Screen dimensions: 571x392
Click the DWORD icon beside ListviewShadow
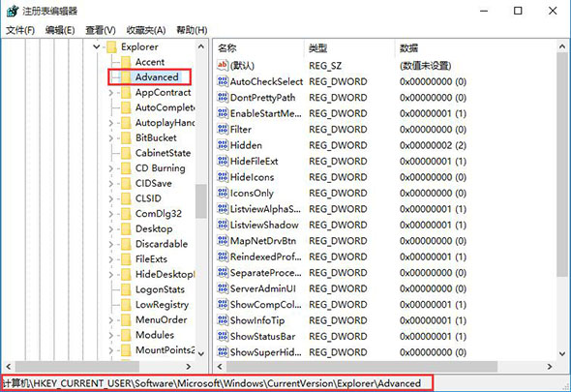[x=223, y=225]
